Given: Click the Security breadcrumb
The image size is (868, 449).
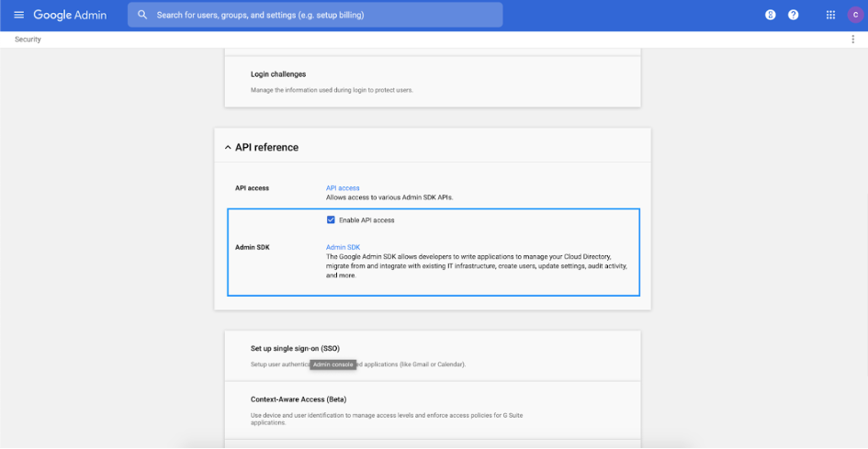Looking at the screenshot, I should (28, 39).
